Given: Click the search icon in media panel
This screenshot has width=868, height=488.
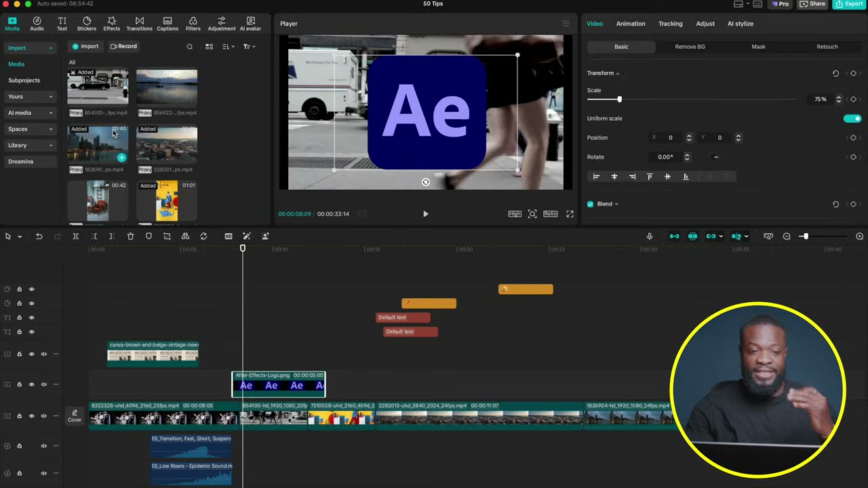Looking at the screenshot, I should (x=189, y=46).
